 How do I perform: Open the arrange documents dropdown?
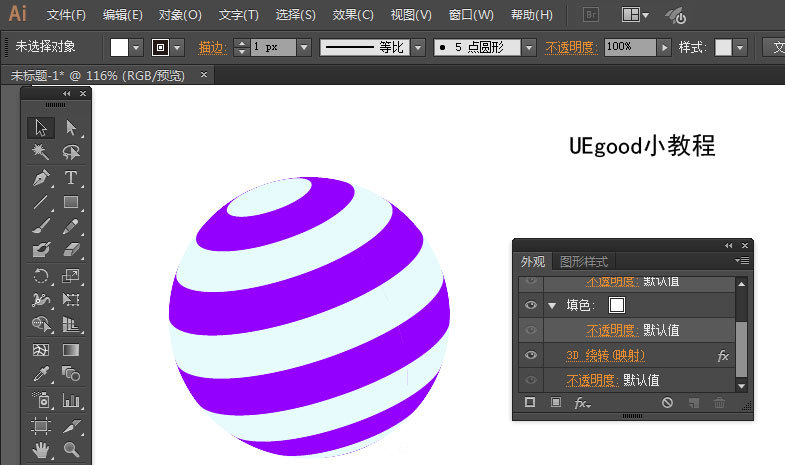click(x=635, y=15)
